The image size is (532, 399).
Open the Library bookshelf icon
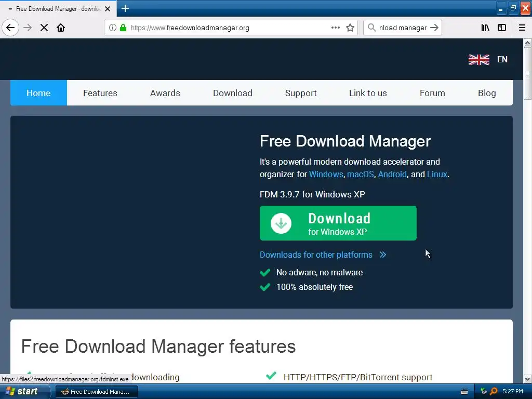(485, 28)
